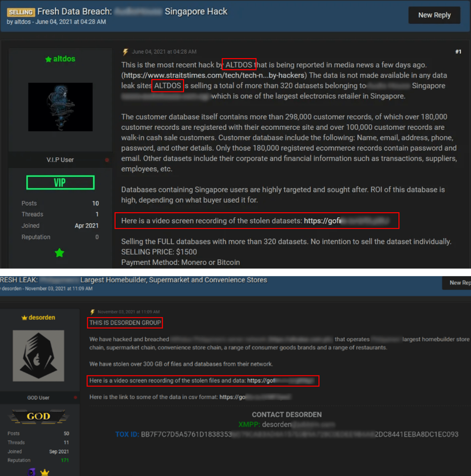
Task: Click the TOX ID label
Action: 127,434
